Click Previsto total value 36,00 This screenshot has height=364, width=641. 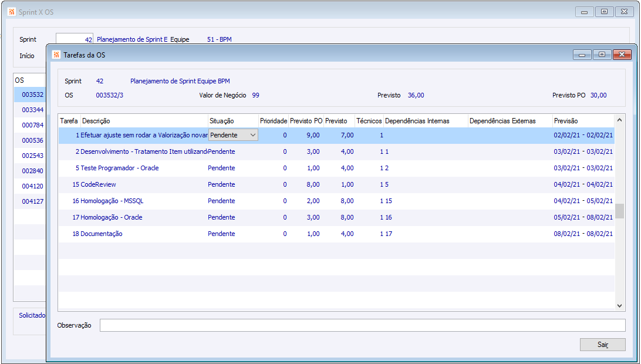[416, 95]
